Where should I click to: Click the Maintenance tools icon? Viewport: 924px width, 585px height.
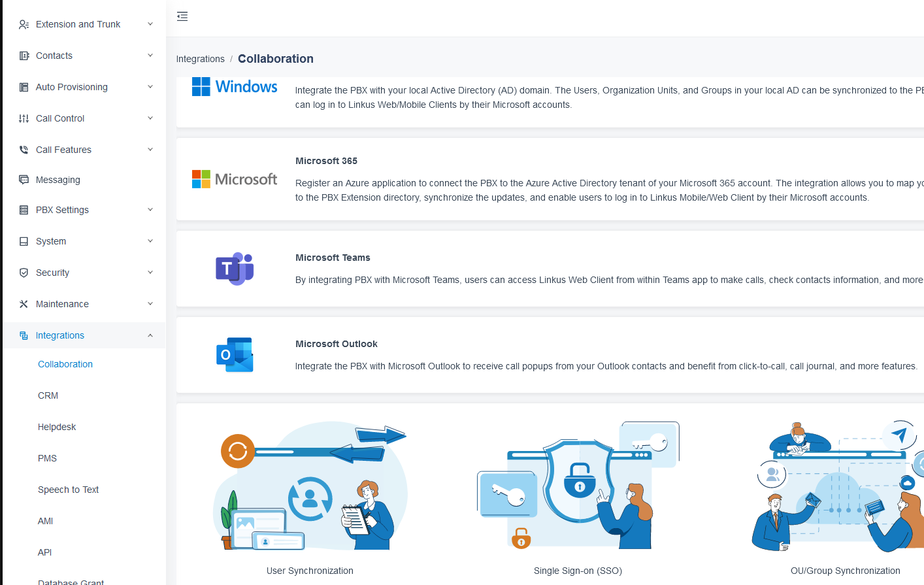click(24, 304)
